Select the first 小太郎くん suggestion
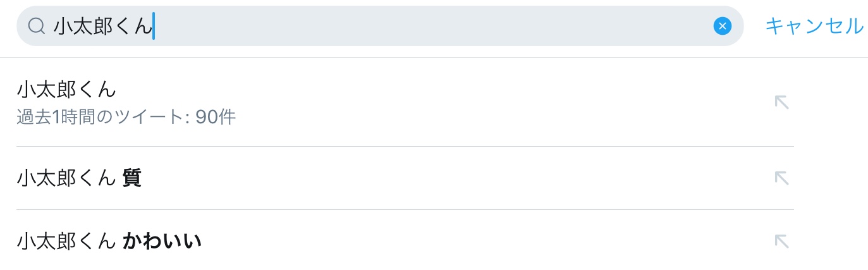This screenshot has width=868, height=270. 66,90
